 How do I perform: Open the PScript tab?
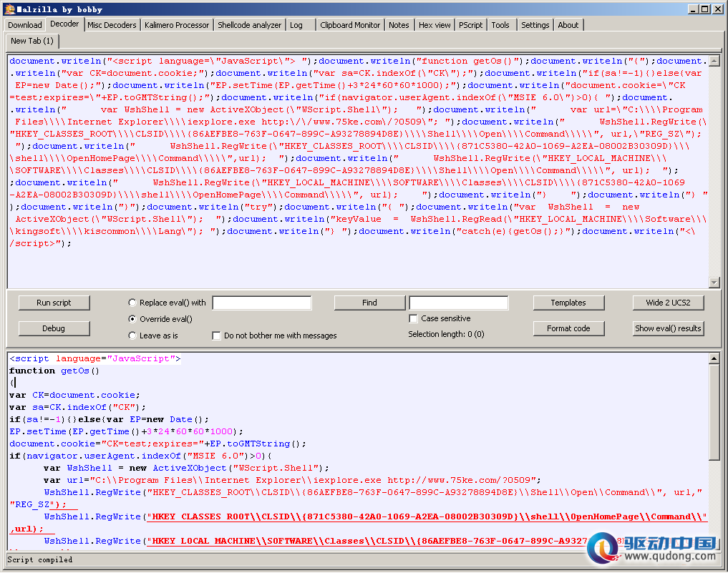click(x=470, y=25)
